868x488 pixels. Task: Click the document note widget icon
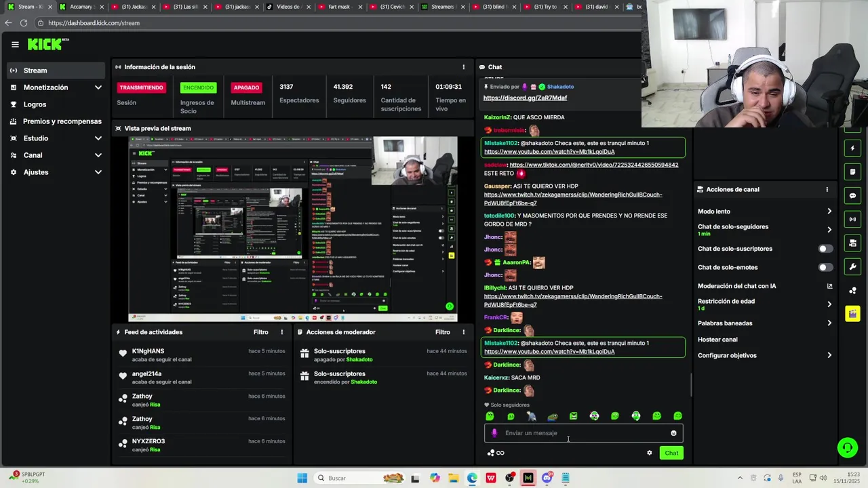pos(853,172)
